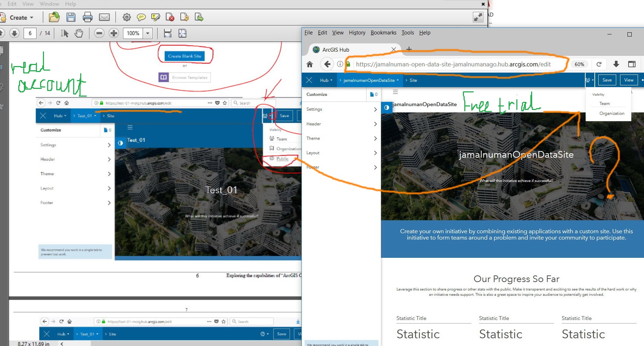
Task: Click the Print icon in PDF toolbar
Action: [x=88, y=17]
